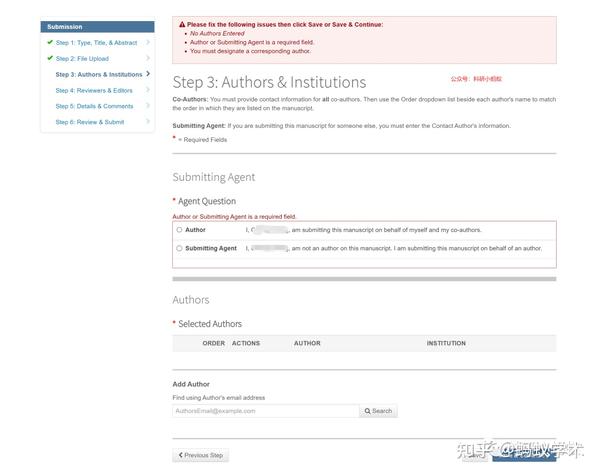Click 'You must designate a corresponding author' message

250,51
